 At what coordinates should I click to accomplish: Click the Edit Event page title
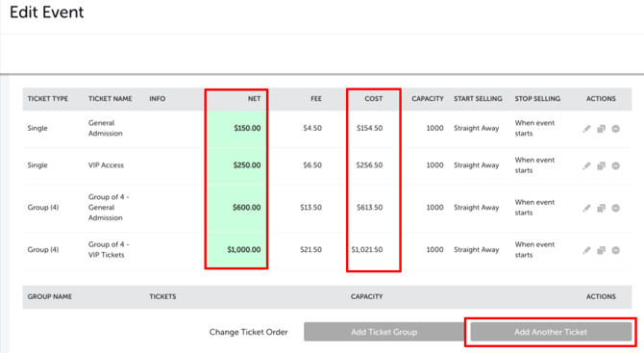click(x=46, y=13)
